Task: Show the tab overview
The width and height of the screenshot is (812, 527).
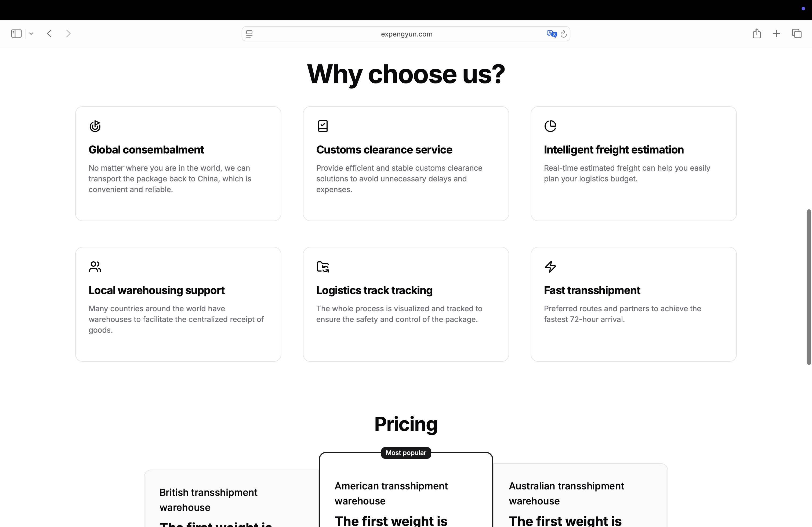Action: point(797,33)
